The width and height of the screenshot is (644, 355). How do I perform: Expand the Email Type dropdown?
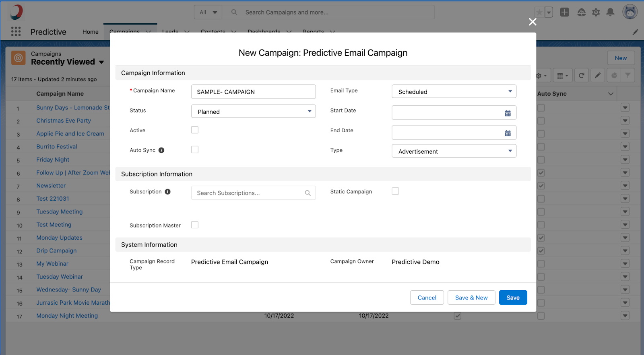pos(454,92)
